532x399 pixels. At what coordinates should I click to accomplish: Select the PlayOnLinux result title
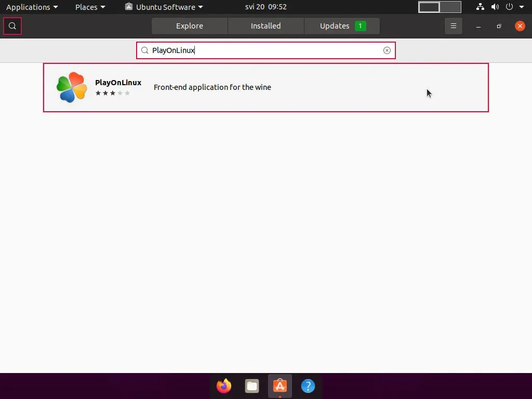tap(118, 83)
